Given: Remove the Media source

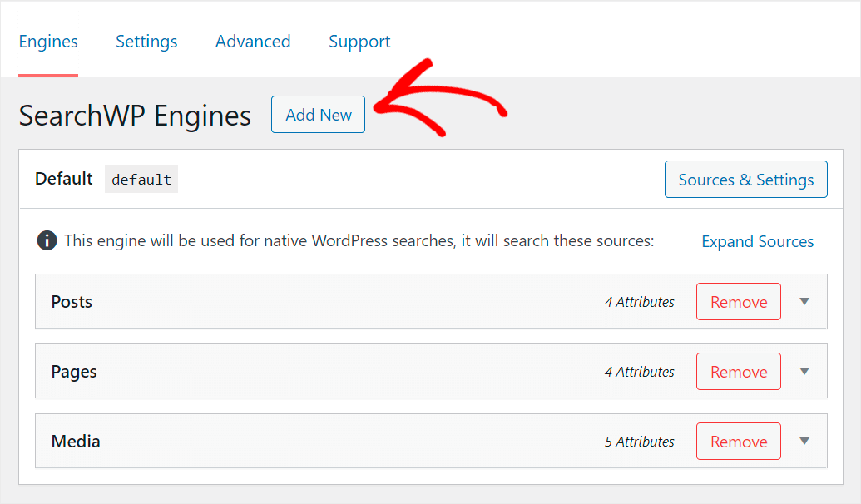Looking at the screenshot, I should pyautogui.click(x=739, y=442).
